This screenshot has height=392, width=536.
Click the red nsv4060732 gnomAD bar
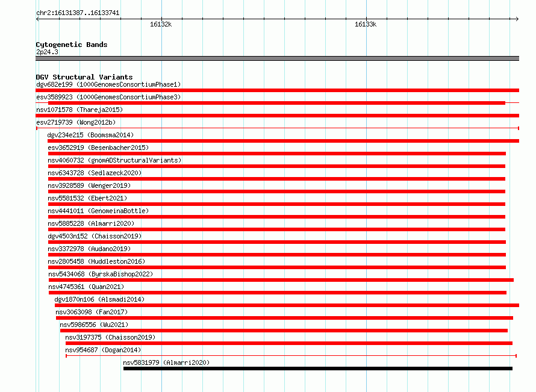[x=276, y=166]
